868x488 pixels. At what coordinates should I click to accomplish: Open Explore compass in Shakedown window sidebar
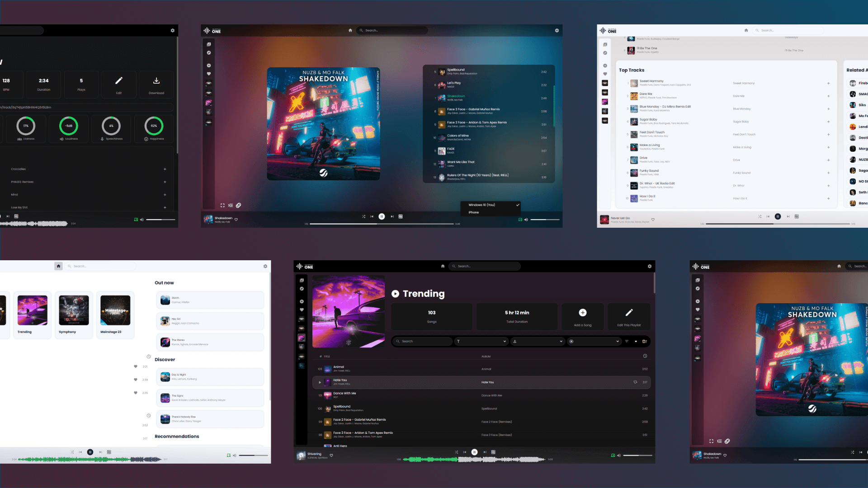(209, 53)
